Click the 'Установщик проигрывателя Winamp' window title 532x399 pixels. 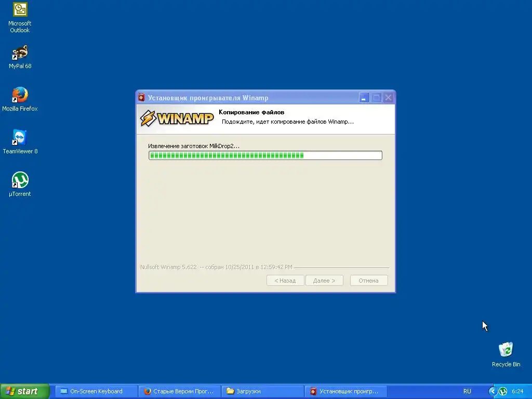208,98
